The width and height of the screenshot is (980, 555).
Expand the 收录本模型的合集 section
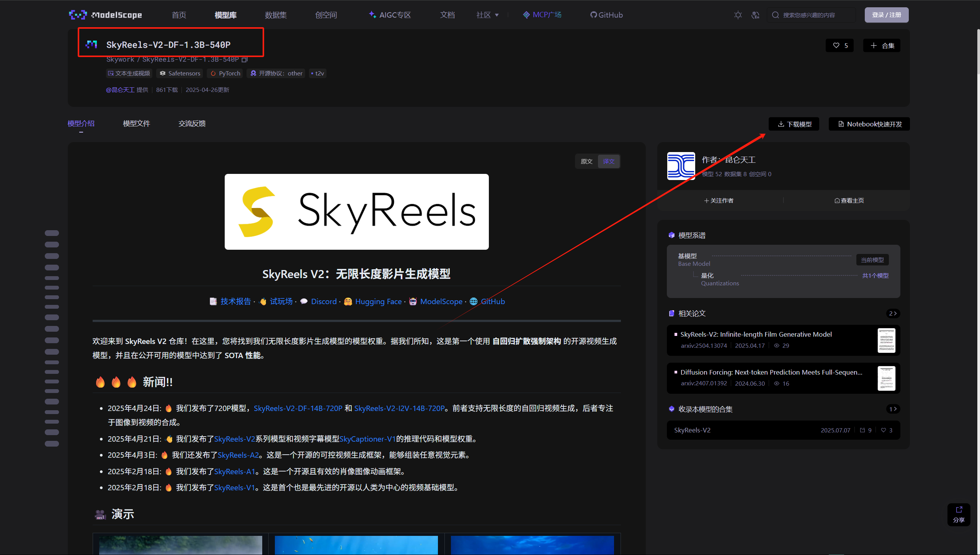click(893, 409)
